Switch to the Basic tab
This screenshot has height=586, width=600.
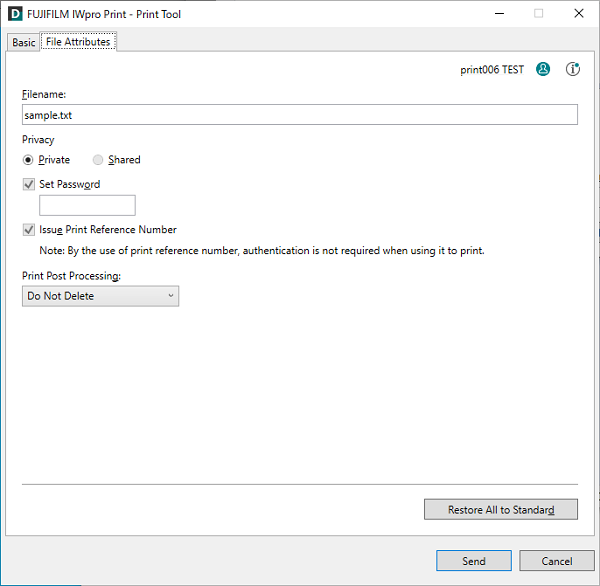pos(23,42)
